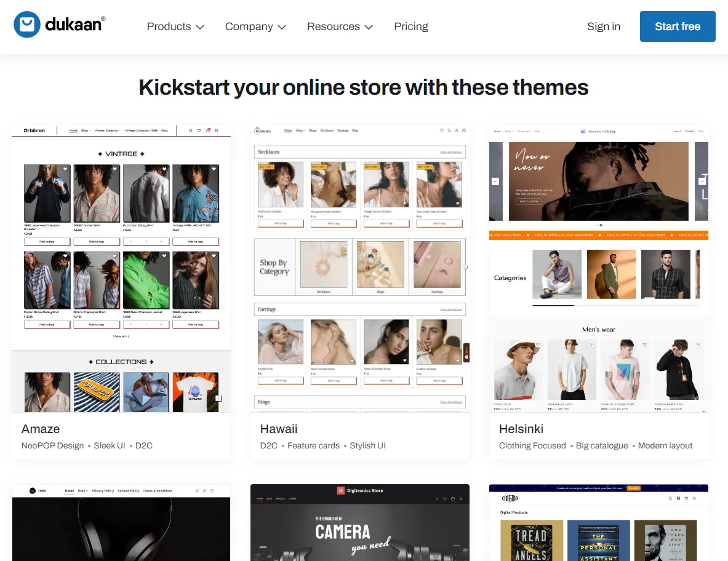Viewport: 728px width, 561px height.
Task: Click the "Modern layout" tag under Helsinki
Action: coord(665,445)
